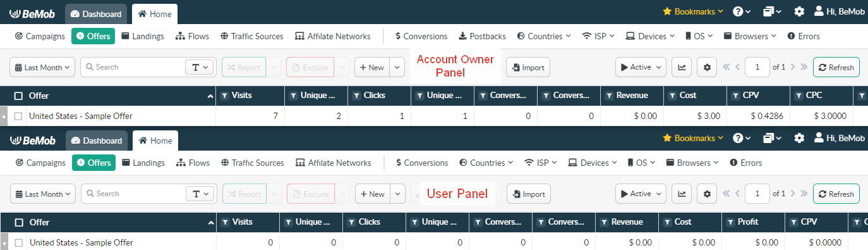This screenshot has height=250, width=868.
Task: Click Refresh in Account Owner panel
Action: (836, 67)
